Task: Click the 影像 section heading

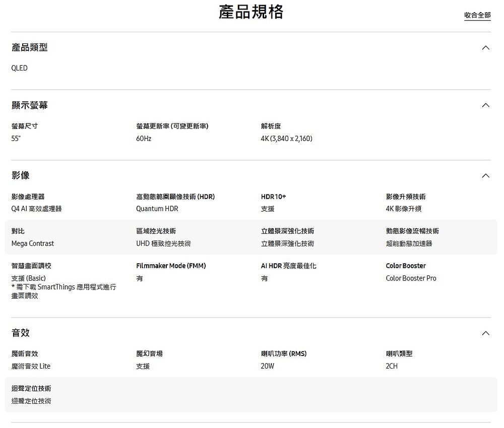Action: click(21, 175)
